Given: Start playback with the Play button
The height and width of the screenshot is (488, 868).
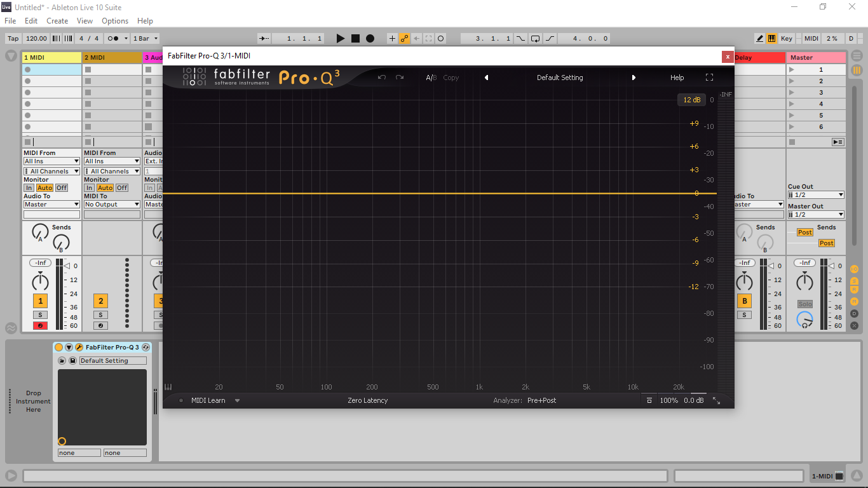Looking at the screenshot, I should (340, 38).
